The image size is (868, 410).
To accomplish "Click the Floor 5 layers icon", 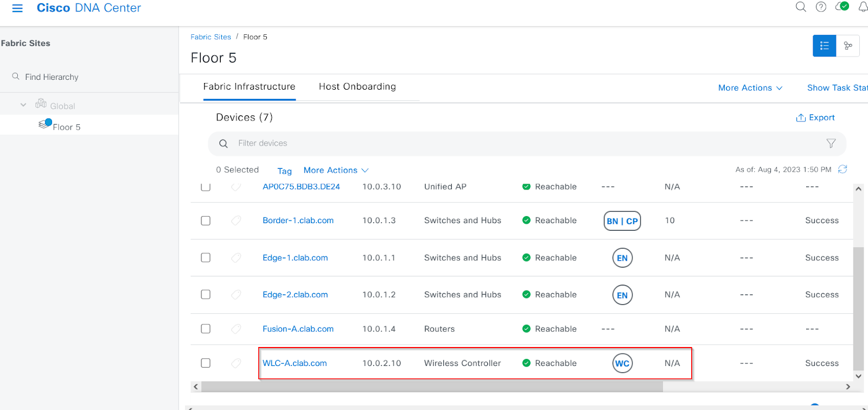I will pyautogui.click(x=45, y=124).
